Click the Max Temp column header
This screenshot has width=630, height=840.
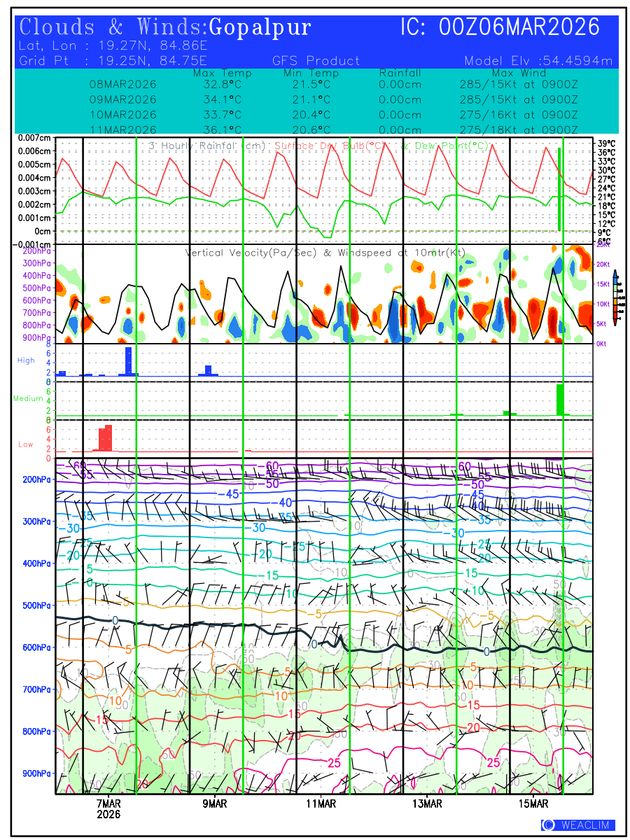point(222,73)
